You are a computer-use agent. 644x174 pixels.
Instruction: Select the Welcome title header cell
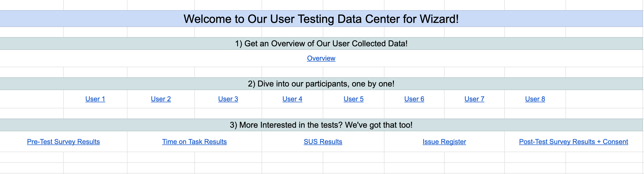coord(321,19)
